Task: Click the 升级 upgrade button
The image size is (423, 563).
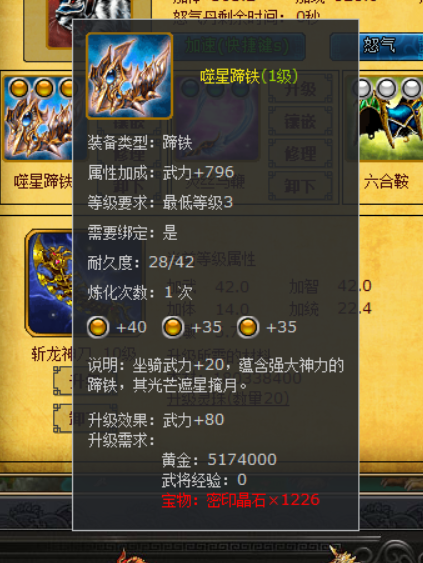Action: [x=300, y=89]
